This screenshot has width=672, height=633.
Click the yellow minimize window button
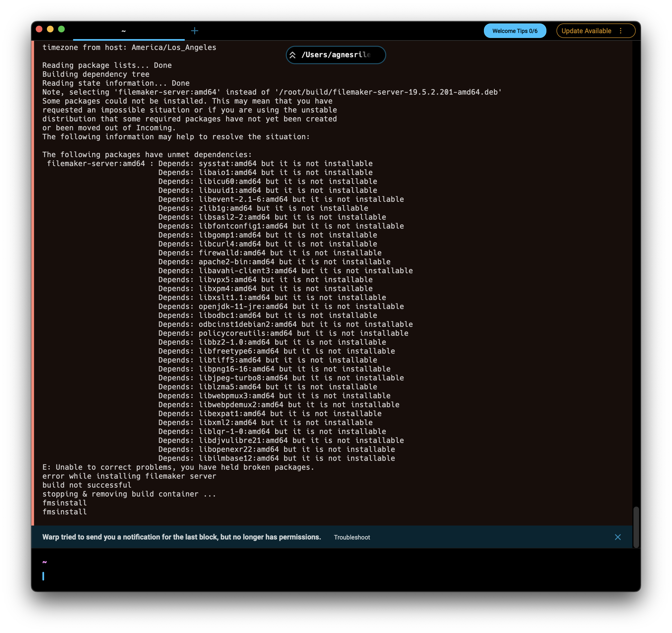click(x=50, y=29)
